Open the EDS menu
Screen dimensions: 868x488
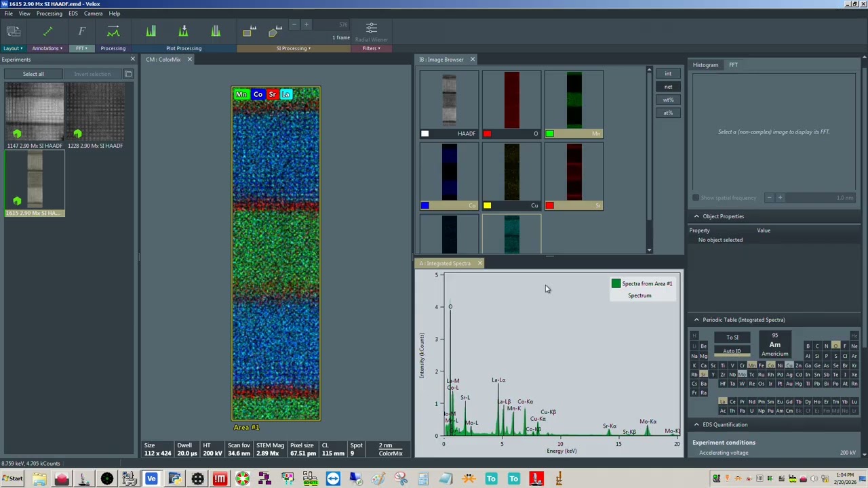(x=73, y=14)
